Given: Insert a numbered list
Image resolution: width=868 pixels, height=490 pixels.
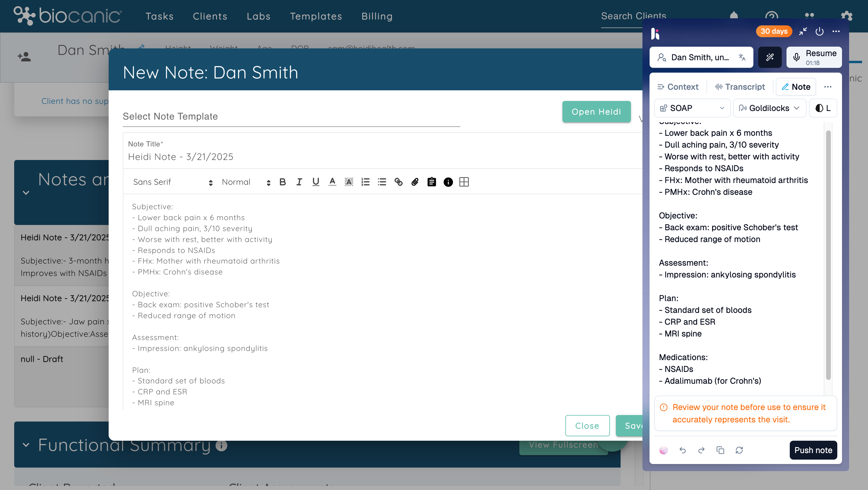Looking at the screenshot, I should (365, 182).
